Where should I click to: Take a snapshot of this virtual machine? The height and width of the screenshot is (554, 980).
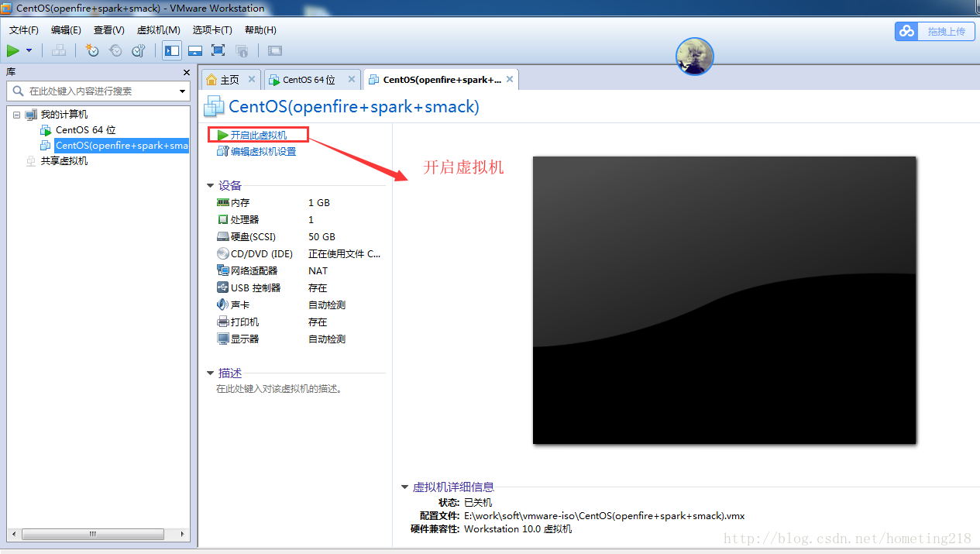pos(92,50)
